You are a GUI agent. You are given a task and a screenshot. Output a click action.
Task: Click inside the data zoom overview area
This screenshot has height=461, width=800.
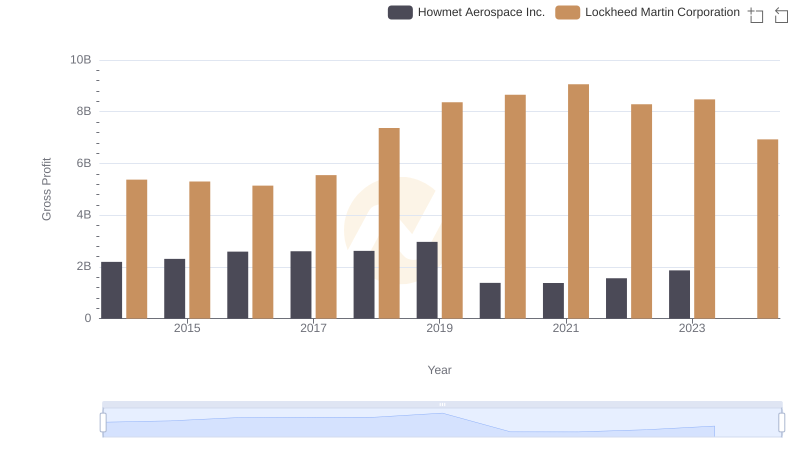442,423
